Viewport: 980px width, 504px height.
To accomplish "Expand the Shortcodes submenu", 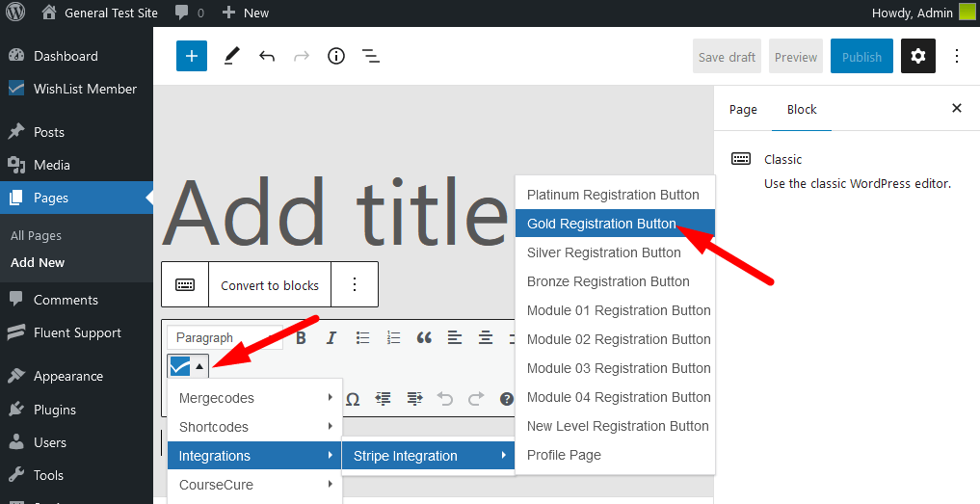I will click(x=255, y=427).
